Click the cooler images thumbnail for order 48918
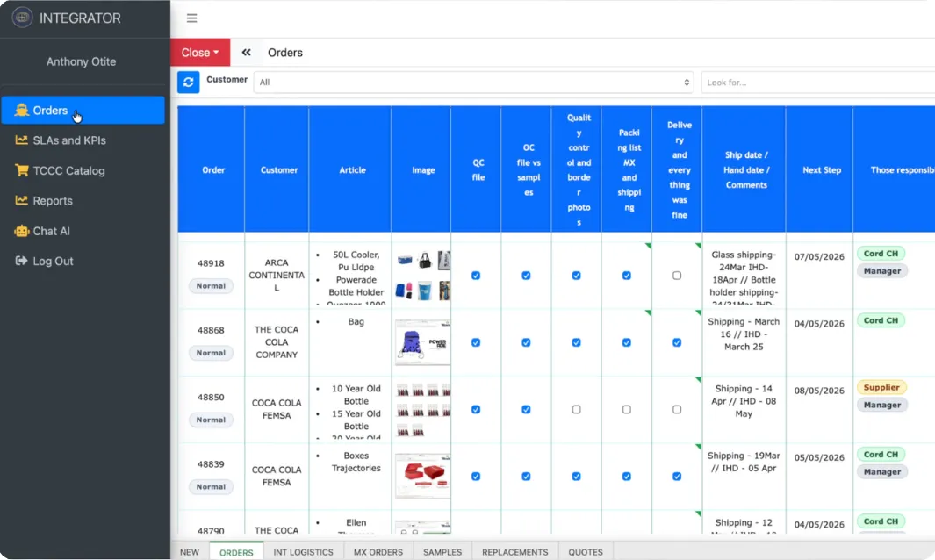Image resolution: width=935 pixels, height=560 pixels. click(423, 275)
